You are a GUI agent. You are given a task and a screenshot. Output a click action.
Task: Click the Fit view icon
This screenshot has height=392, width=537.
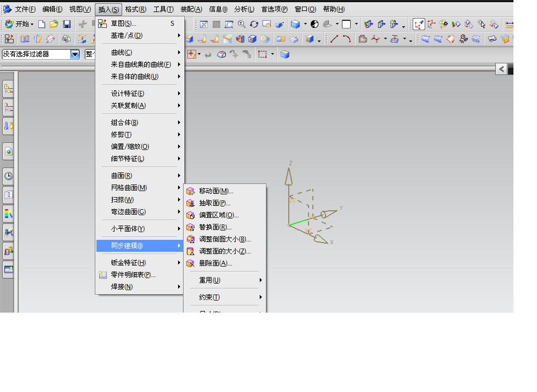pos(204,24)
